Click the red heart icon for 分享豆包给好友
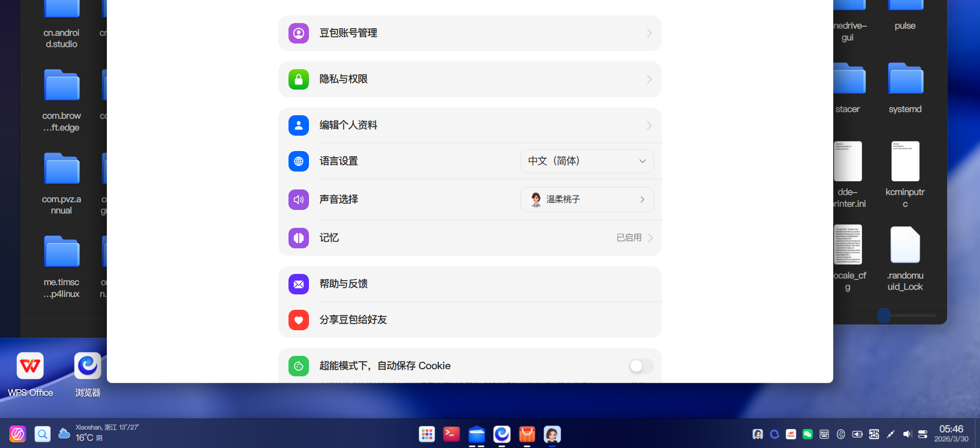Viewport: 980px width, 448px height. coord(299,320)
